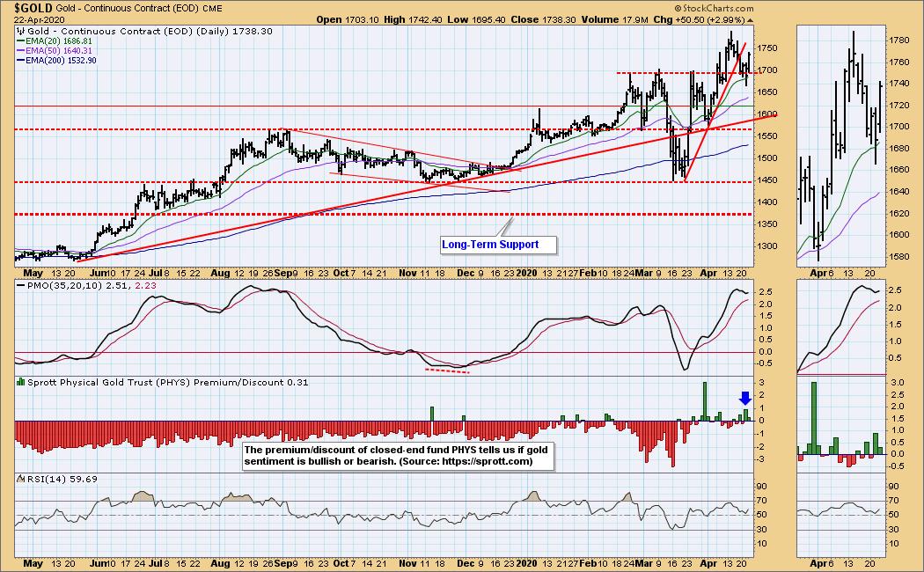Click the EMA(200) 1532.90 legend entry
The width and height of the screenshot is (924, 572).
tap(56, 60)
